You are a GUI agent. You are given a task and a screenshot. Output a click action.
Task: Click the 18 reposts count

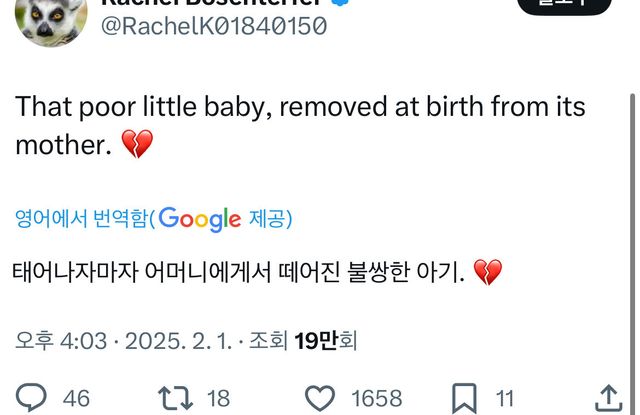[x=218, y=398]
